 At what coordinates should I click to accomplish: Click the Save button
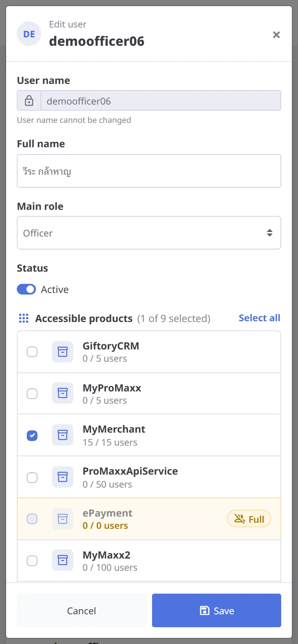pyautogui.click(x=217, y=610)
